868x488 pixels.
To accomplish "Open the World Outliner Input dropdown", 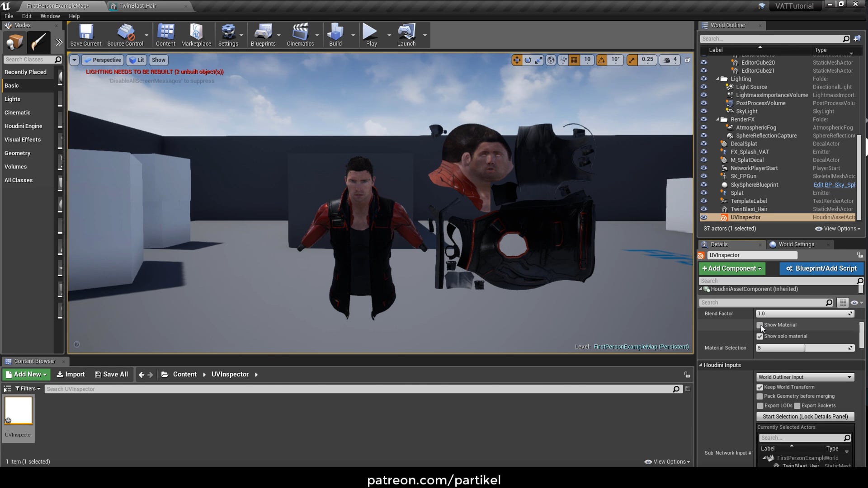I will point(805,377).
